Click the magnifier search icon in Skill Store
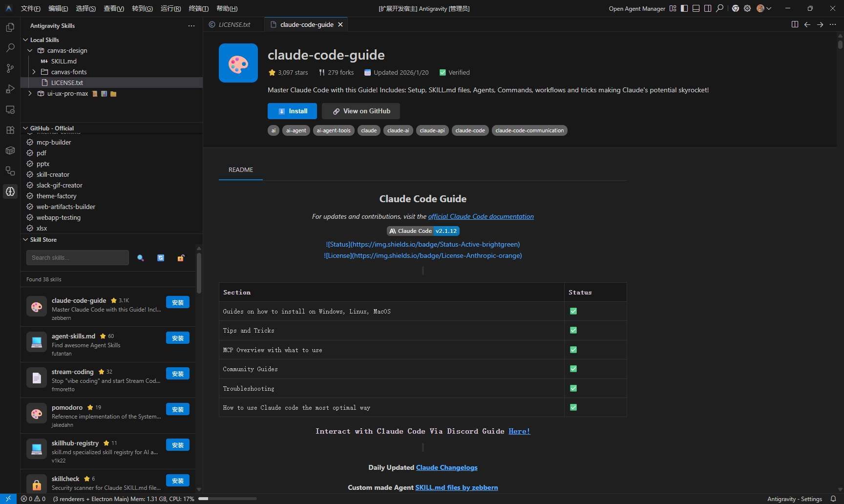The height and width of the screenshot is (504, 844). tap(141, 258)
